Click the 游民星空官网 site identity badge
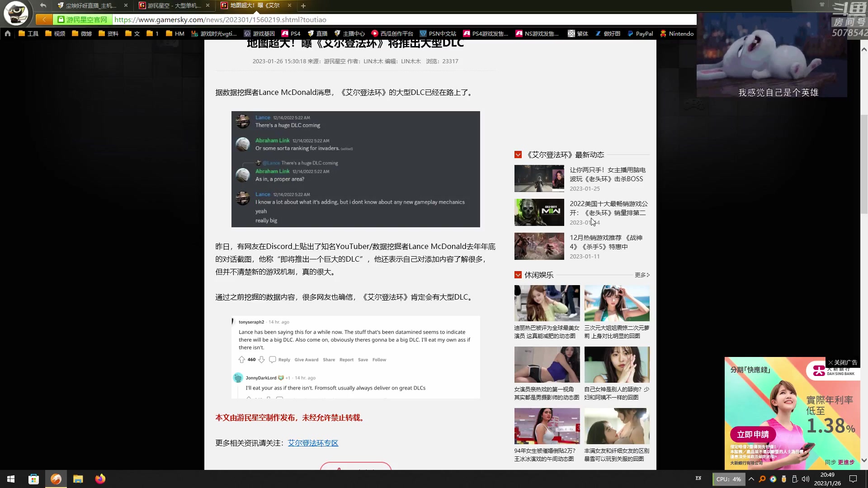The width and height of the screenshot is (868, 488). point(83,19)
